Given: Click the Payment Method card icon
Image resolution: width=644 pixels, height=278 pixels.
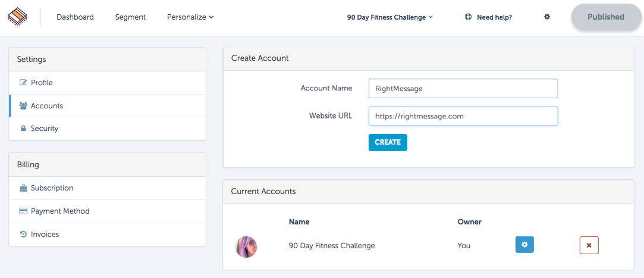Looking at the screenshot, I should pyautogui.click(x=23, y=211).
